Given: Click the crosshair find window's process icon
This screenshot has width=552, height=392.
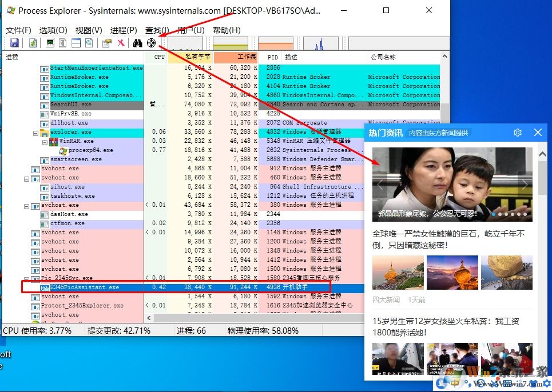Looking at the screenshot, I should pyautogui.click(x=150, y=43).
